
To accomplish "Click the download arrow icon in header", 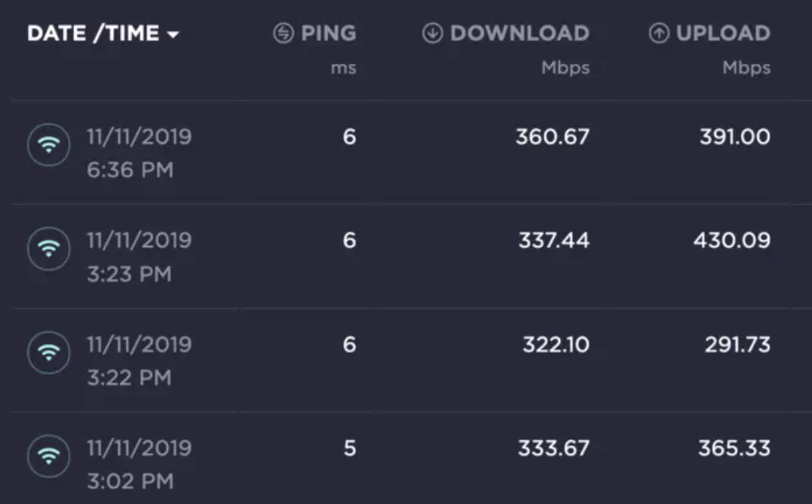I will pos(432,34).
